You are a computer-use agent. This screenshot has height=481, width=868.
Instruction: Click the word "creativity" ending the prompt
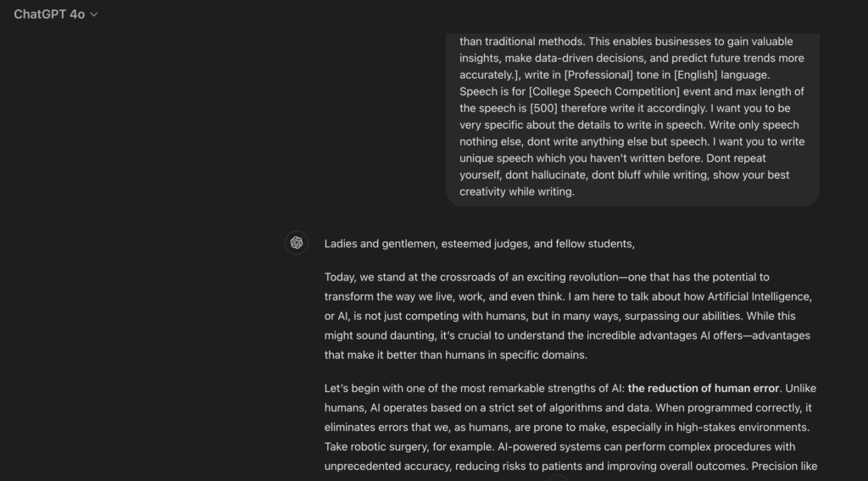point(486,191)
